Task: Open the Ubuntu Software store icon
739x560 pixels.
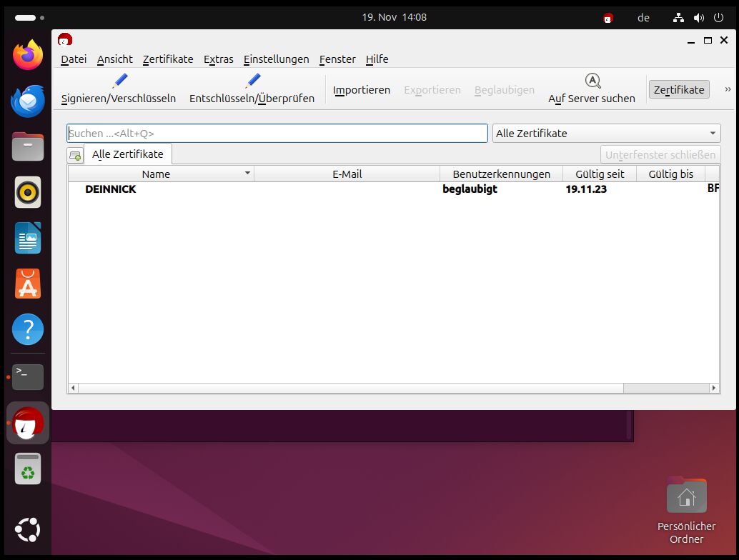Action: click(x=28, y=284)
